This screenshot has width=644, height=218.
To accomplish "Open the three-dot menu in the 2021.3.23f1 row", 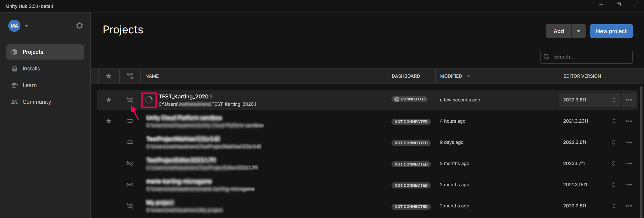I will pos(629,121).
